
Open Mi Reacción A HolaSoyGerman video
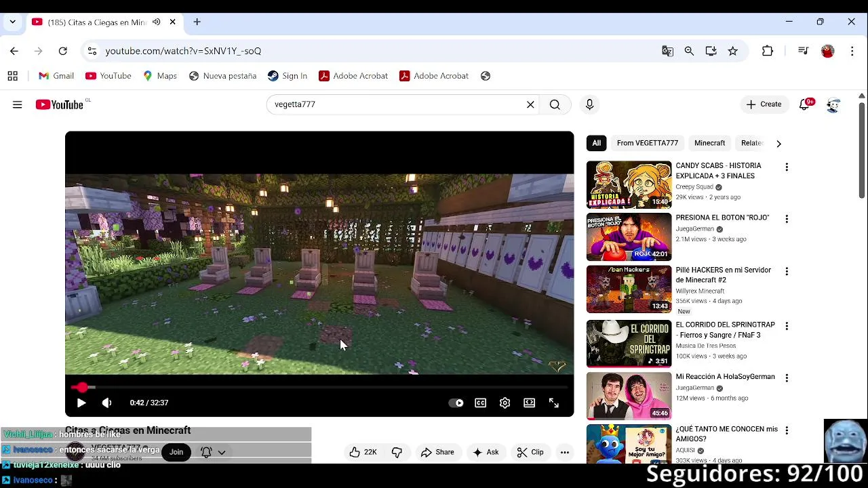pyautogui.click(x=629, y=396)
